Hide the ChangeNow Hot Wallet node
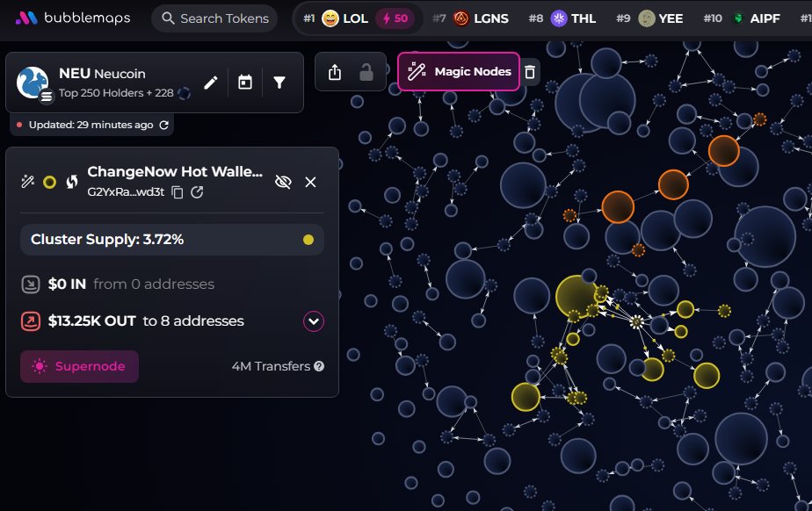 point(283,182)
